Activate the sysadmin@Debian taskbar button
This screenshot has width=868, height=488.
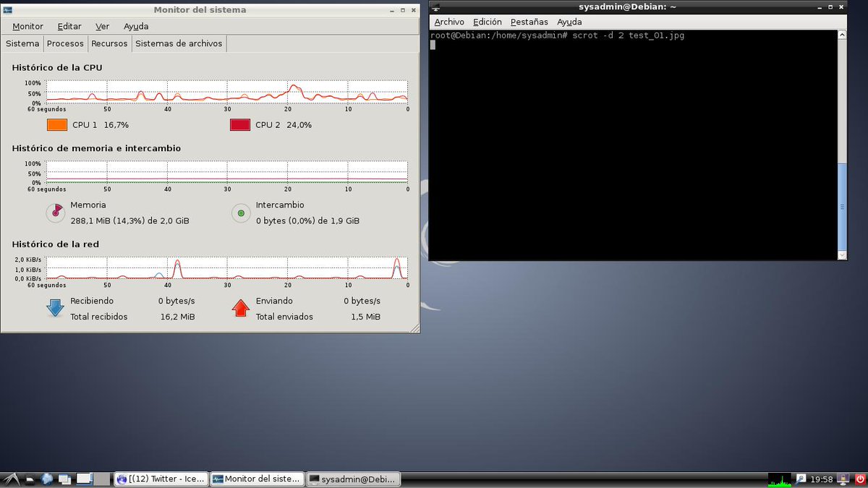pyautogui.click(x=353, y=479)
